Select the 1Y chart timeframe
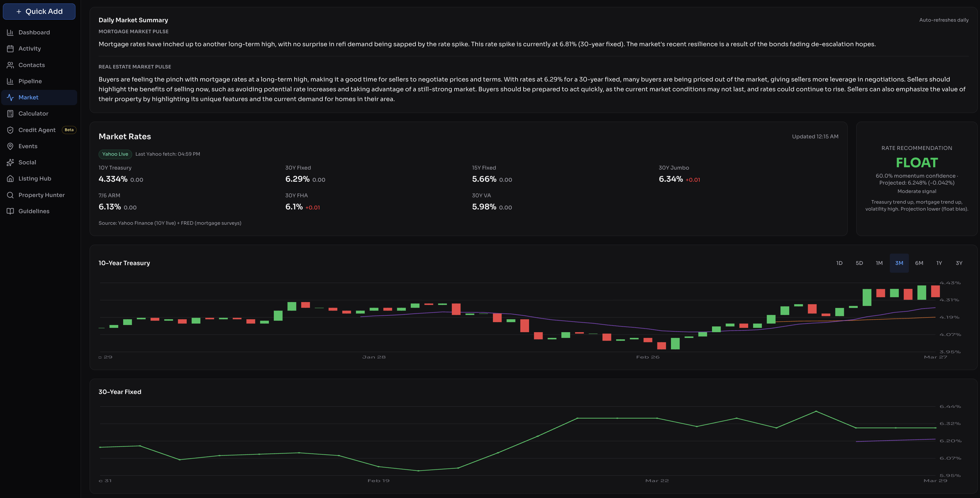This screenshot has height=498, width=980. click(x=939, y=263)
